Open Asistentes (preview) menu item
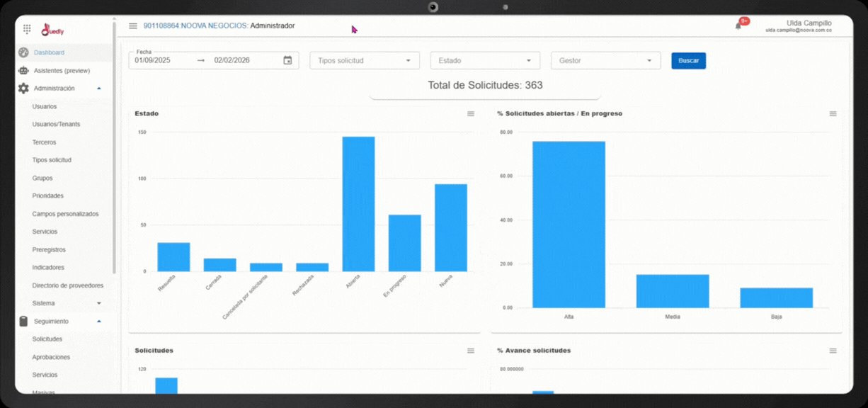 tap(62, 71)
